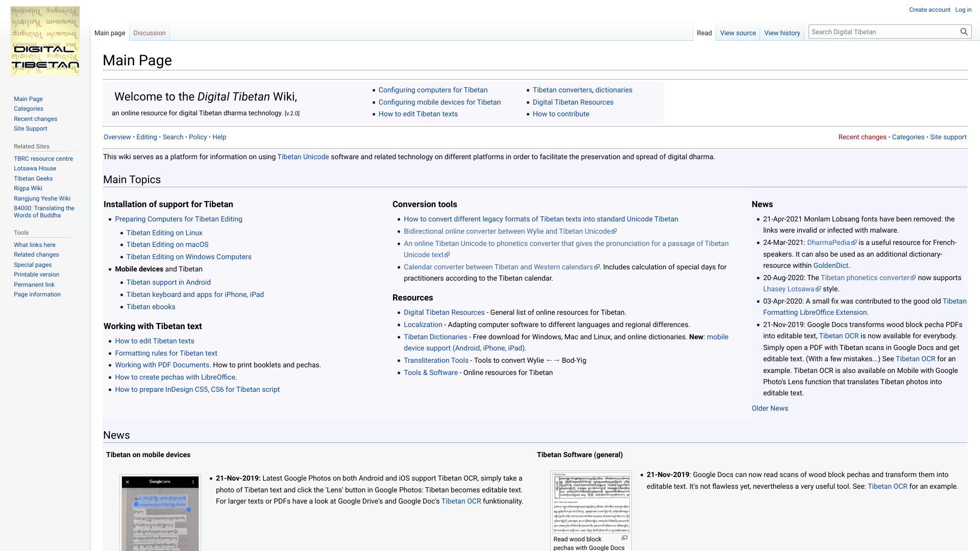Open Printable version link

point(36,274)
